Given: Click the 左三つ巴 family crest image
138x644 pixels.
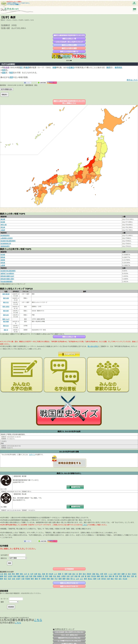Looking at the screenshot, I should point(6,481).
